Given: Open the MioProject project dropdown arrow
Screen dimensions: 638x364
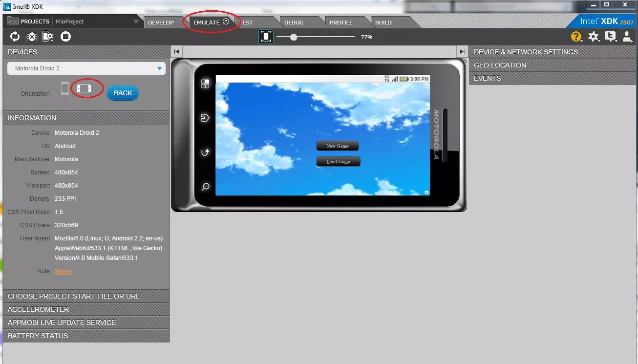Looking at the screenshot, I should tap(136, 21).
